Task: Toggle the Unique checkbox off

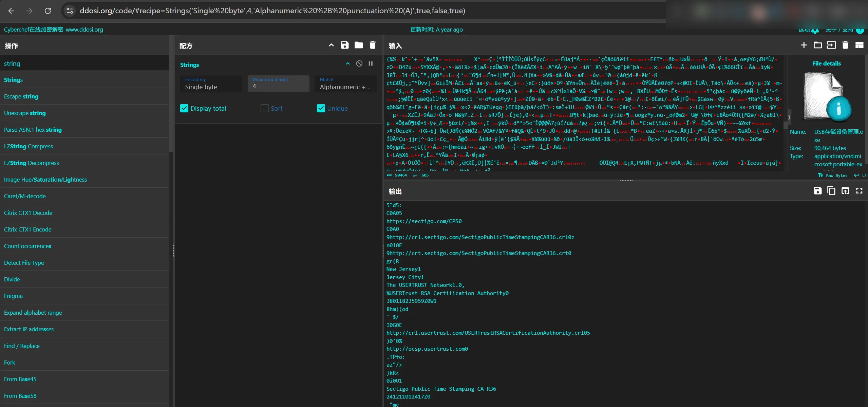Action: pyautogui.click(x=321, y=108)
